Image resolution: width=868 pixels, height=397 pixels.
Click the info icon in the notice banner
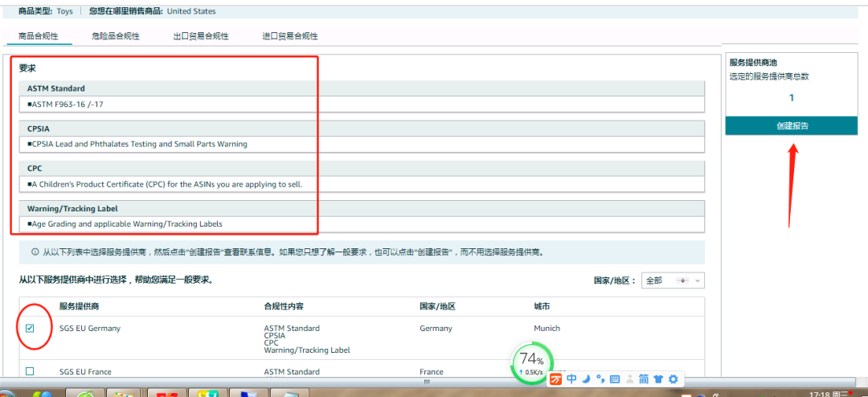(x=35, y=252)
